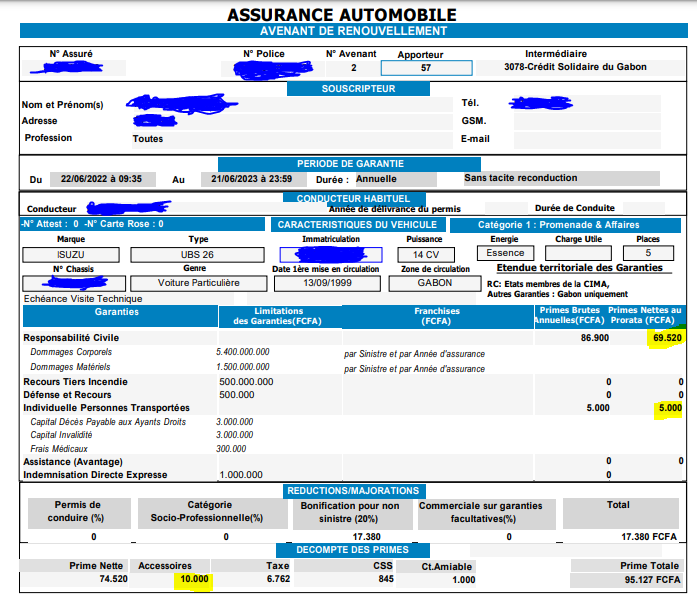Click the DECOMPTE DES PRIMES header

click(x=353, y=550)
